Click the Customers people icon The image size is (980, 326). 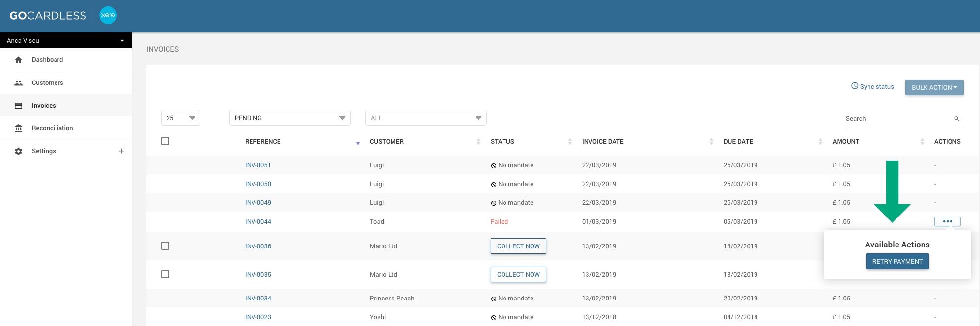click(19, 83)
